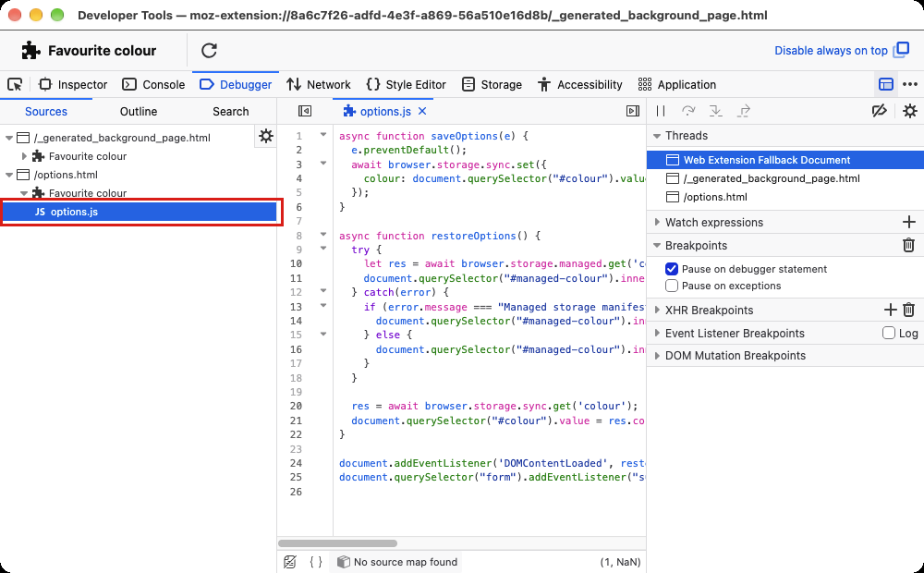The width and height of the screenshot is (924, 573).
Task: Open the Accessibility tab
Action: coord(579,84)
